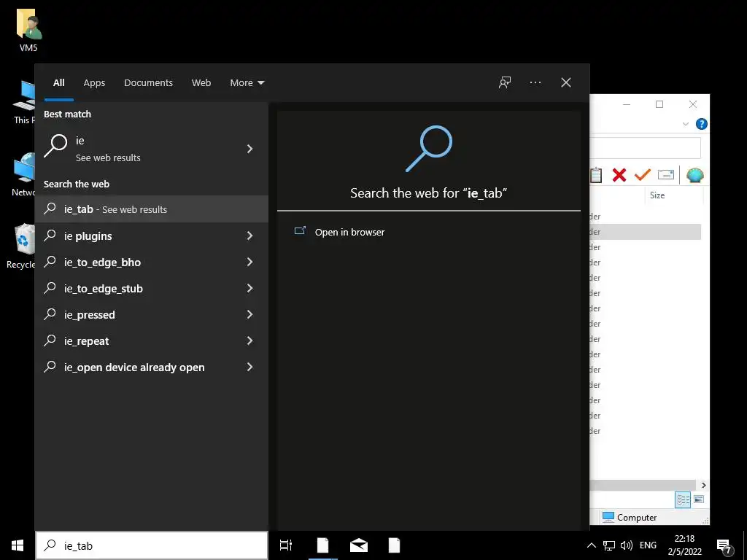Click the rename icon in background window

tap(666, 175)
